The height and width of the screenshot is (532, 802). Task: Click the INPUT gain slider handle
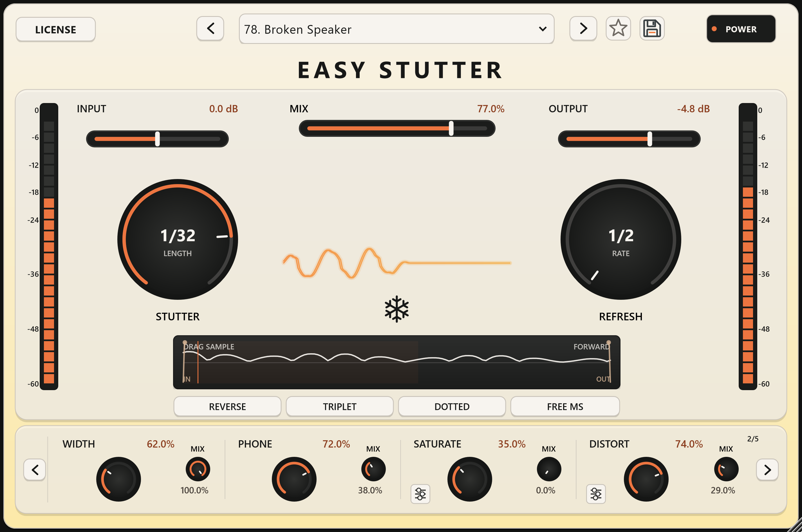coord(157,139)
